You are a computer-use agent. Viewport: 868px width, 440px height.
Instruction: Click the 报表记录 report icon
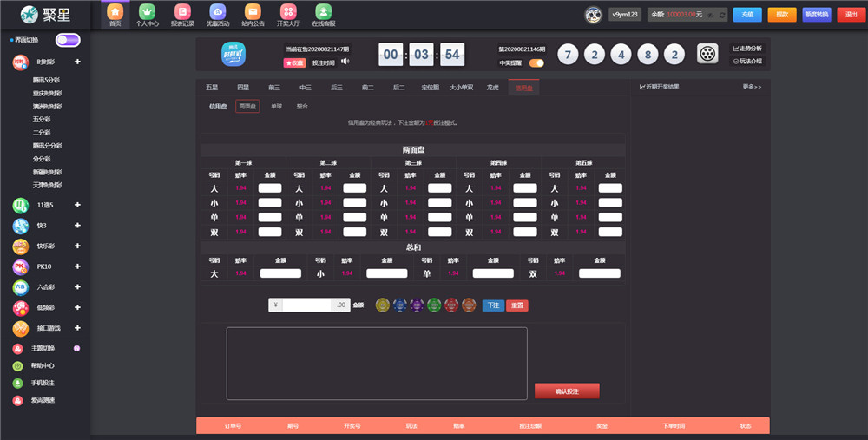(x=181, y=12)
